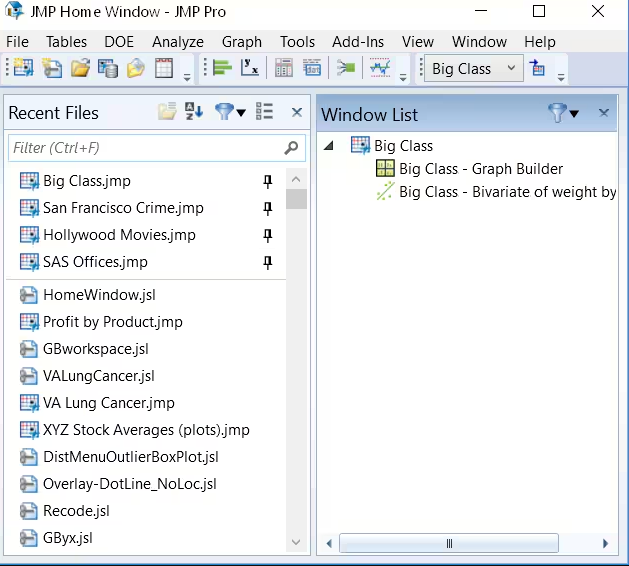Screen dimensions: 629x566
Task: Toggle the pin on Hollywood Movies.jmp
Action: 268,235
